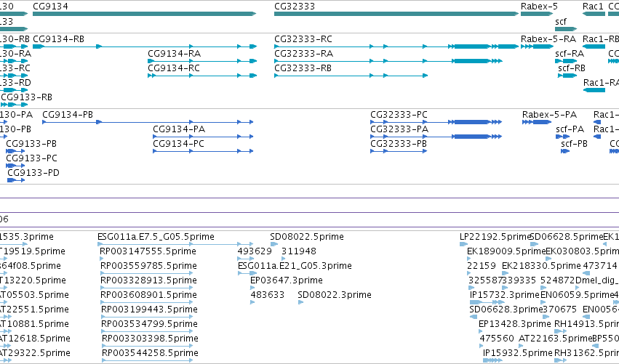The height and width of the screenshot is (364, 619).
Task: Click the scf-RA transcript
Action: 566,61
